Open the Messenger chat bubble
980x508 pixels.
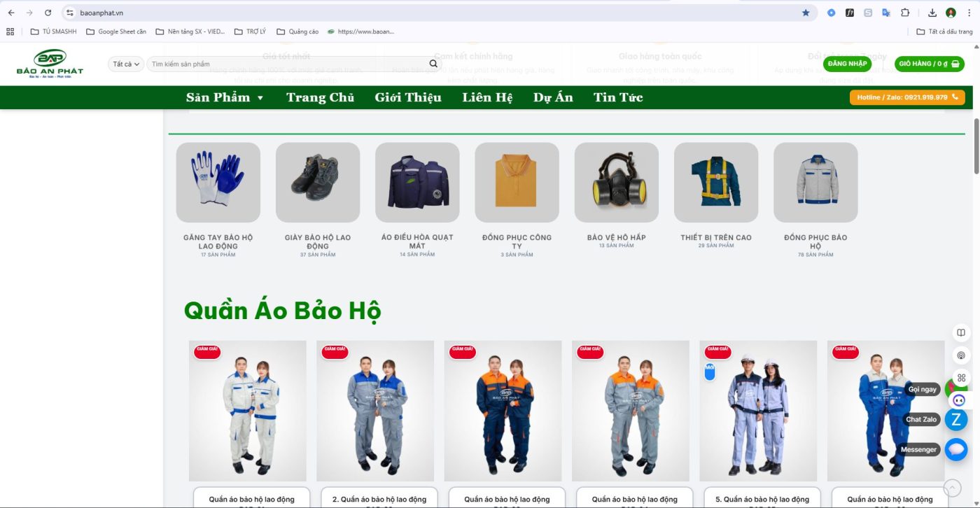coord(955,449)
